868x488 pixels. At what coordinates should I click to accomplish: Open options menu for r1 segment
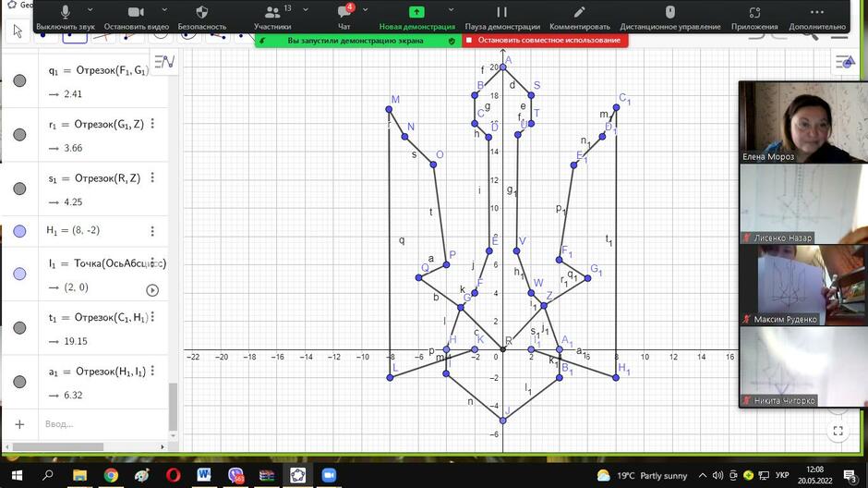point(152,124)
